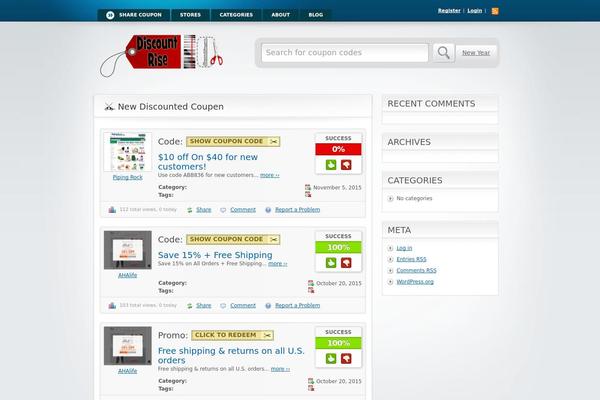Thumbs down the $10 off coupon
The width and height of the screenshot is (600, 400).
346,165
